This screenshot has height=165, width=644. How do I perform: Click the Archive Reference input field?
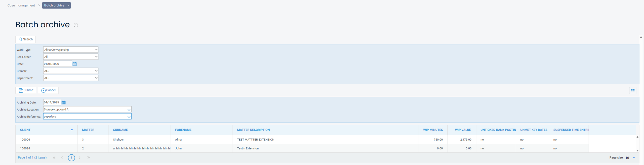[x=85, y=117]
